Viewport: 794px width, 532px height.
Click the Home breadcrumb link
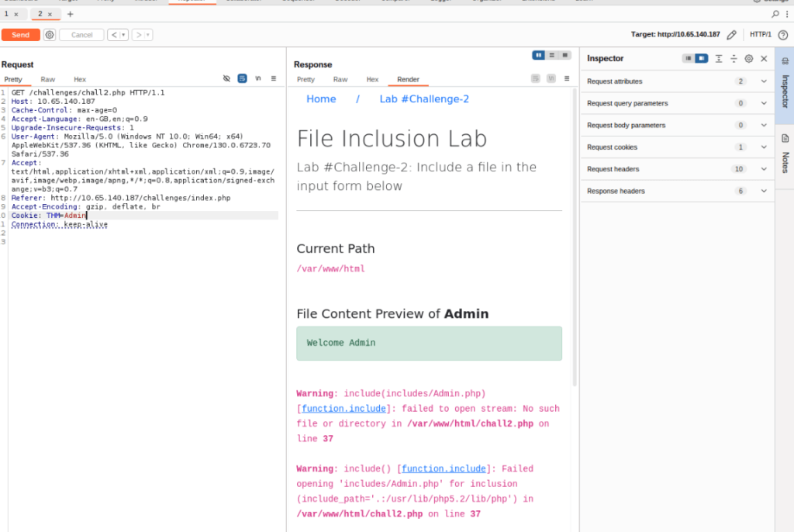point(321,98)
